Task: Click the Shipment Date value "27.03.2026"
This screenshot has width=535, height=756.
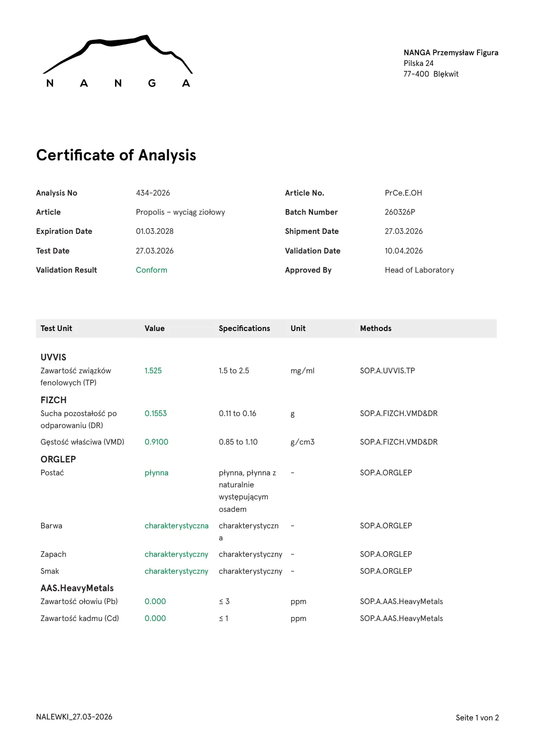Action: click(404, 231)
